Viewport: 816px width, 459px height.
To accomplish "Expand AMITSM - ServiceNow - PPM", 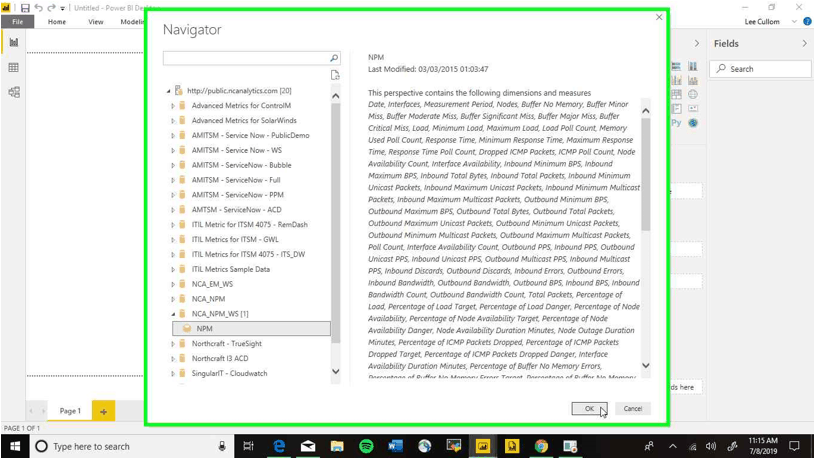I will [173, 195].
